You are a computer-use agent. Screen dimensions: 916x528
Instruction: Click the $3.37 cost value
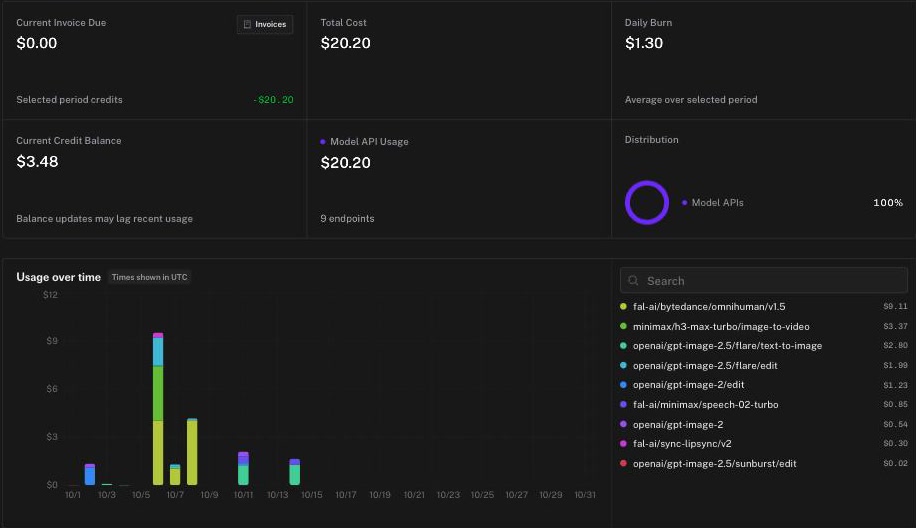tap(896, 326)
